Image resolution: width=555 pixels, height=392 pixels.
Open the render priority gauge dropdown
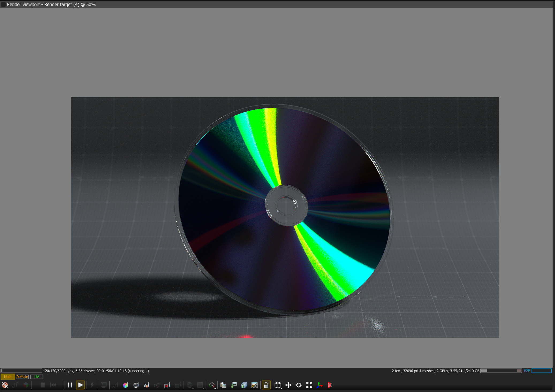[212, 385]
